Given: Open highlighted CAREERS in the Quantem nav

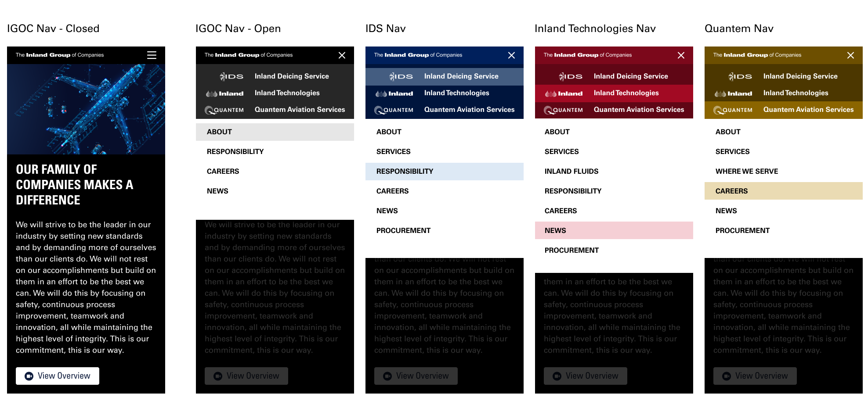Looking at the screenshot, I should [731, 191].
